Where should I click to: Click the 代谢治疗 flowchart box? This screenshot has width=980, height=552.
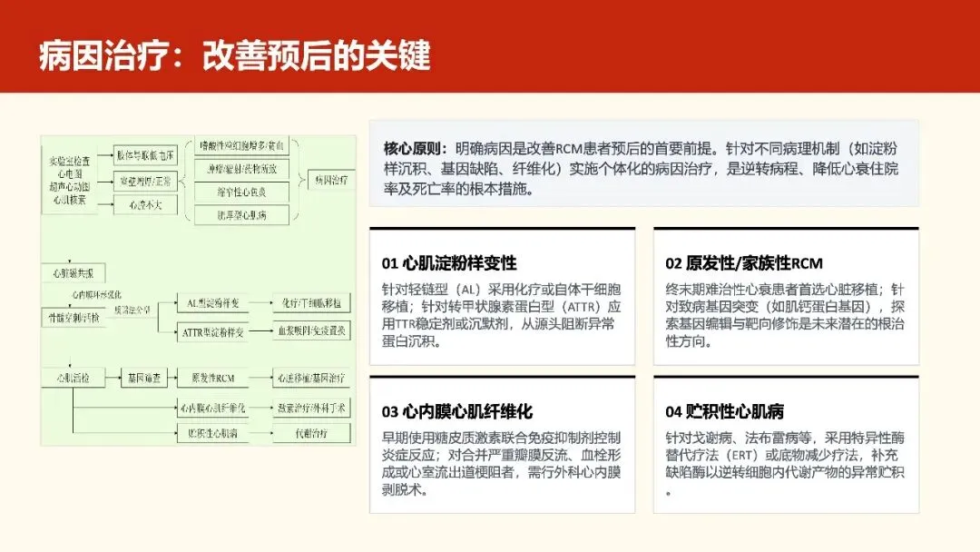(x=311, y=432)
